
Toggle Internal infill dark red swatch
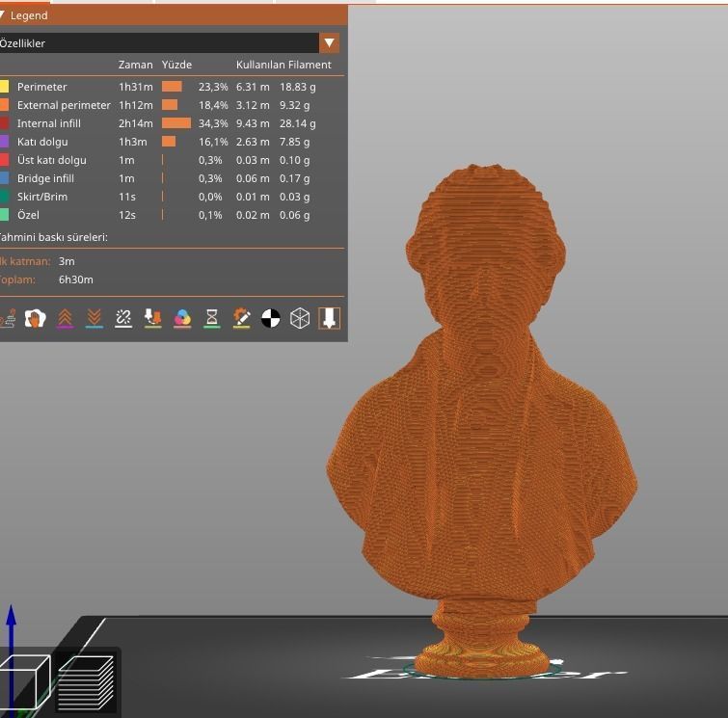tap(4, 123)
